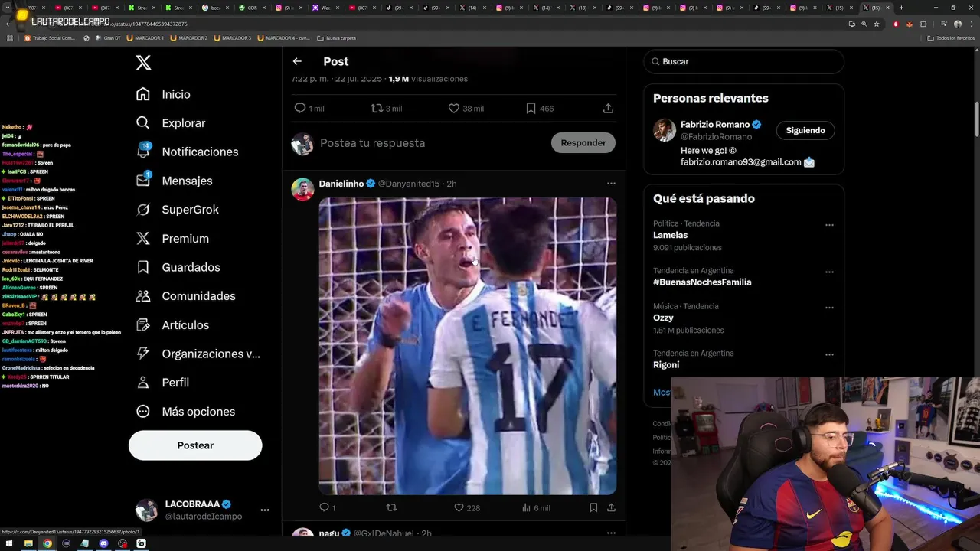
Task: Open Todos los favoritos folder
Action: coord(951,38)
